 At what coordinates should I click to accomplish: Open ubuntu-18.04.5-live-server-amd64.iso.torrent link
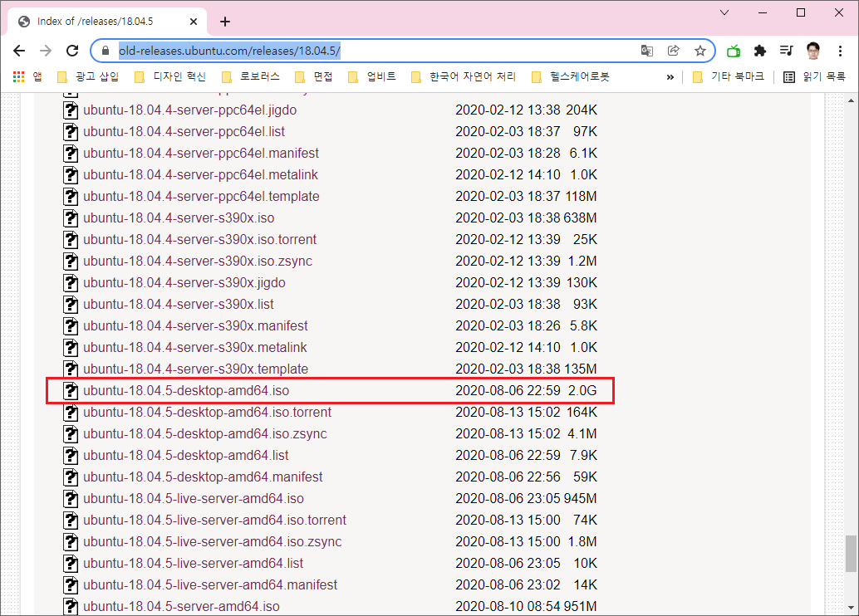pos(214,521)
